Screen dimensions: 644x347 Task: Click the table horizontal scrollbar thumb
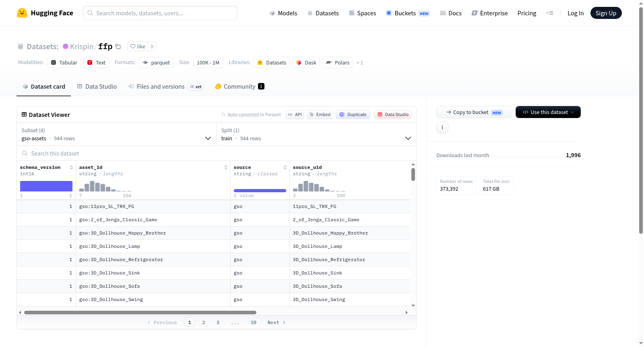coord(140,312)
